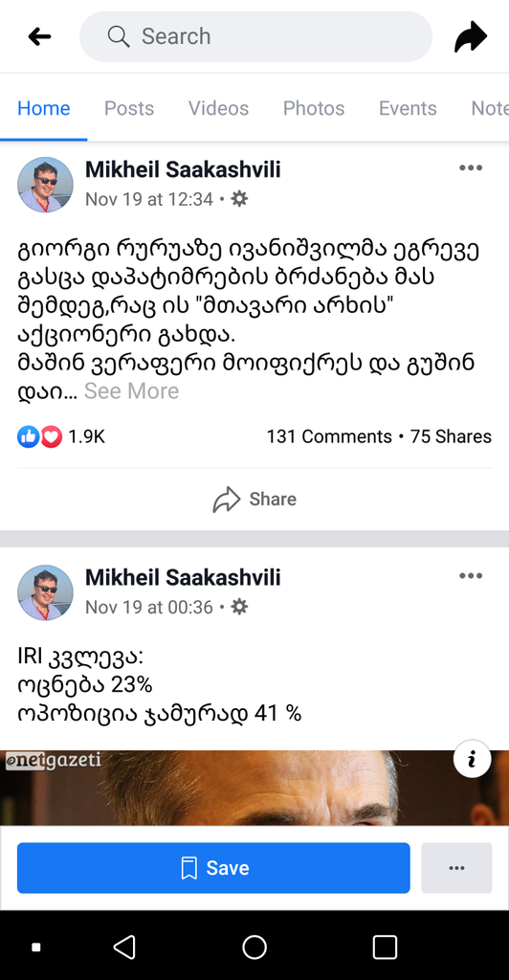This screenshot has height=980, width=509.
Task: Tap Android back triangle button
Action: 124,947
